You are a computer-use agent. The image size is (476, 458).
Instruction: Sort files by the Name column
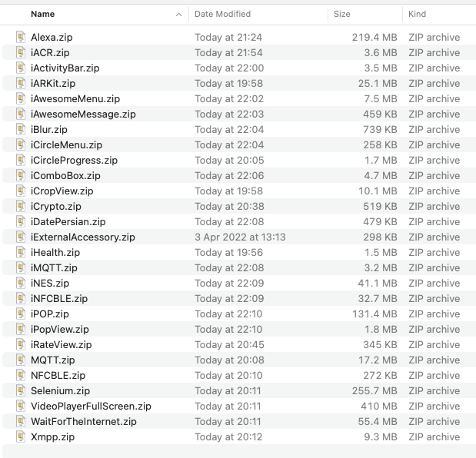tap(43, 14)
